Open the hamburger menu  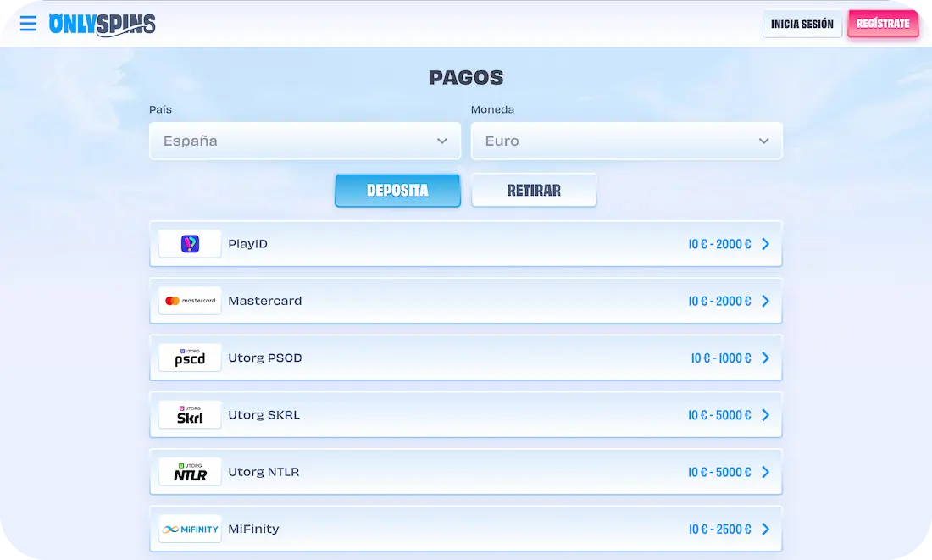(x=28, y=24)
